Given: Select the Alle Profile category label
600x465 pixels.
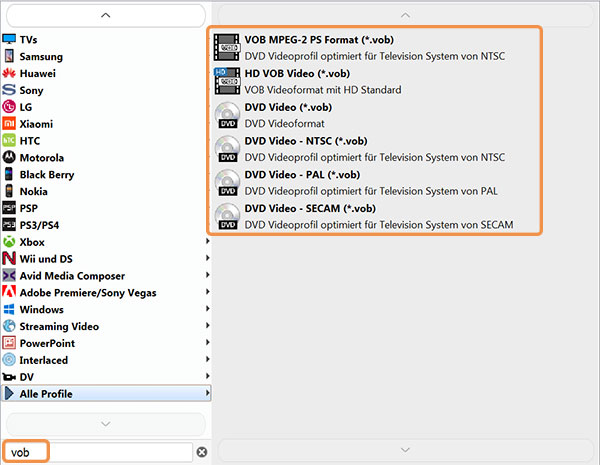Looking at the screenshot, I should click(x=46, y=394).
